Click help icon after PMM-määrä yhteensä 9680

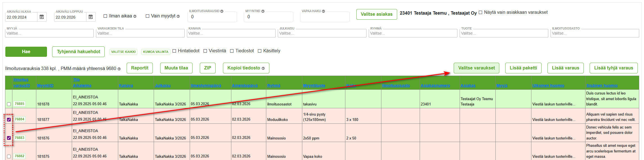[x=119, y=69]
